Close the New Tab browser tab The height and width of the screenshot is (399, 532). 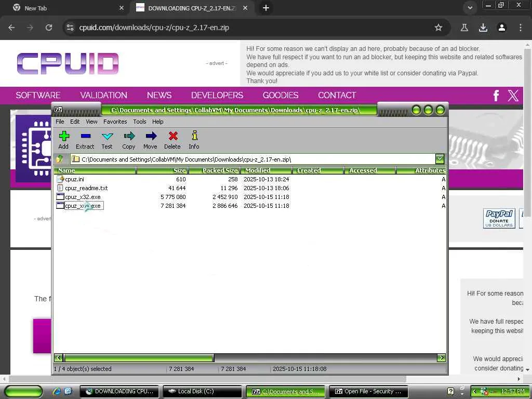point(122,8)
